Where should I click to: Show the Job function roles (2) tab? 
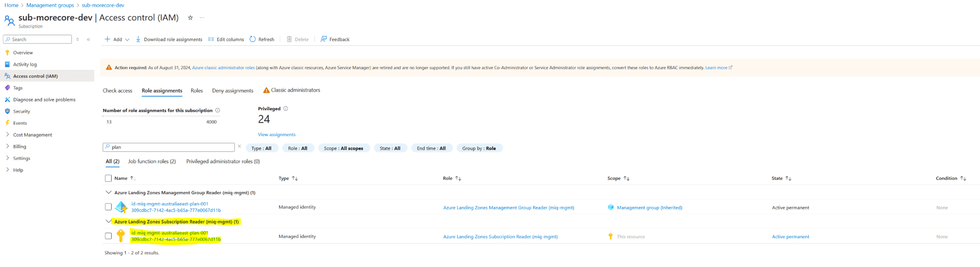(x=152, y=162)
